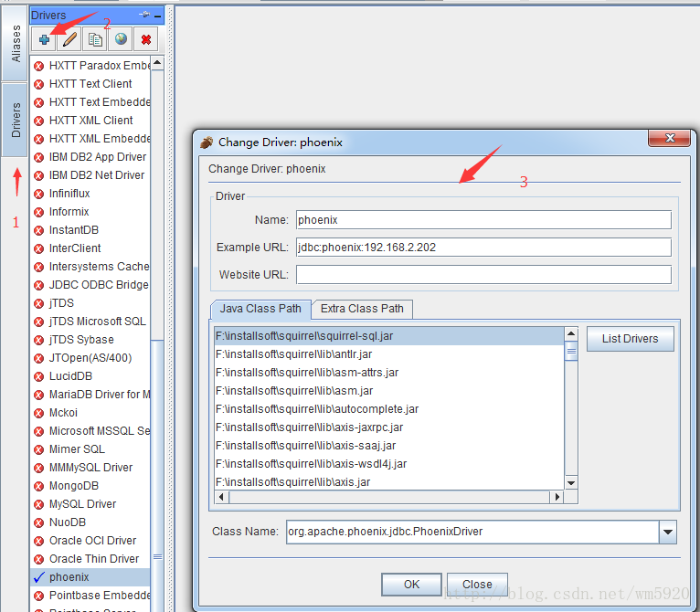Select LucidDB driver
The height and width of the screenshot is (612, 700).
[90, 376]
